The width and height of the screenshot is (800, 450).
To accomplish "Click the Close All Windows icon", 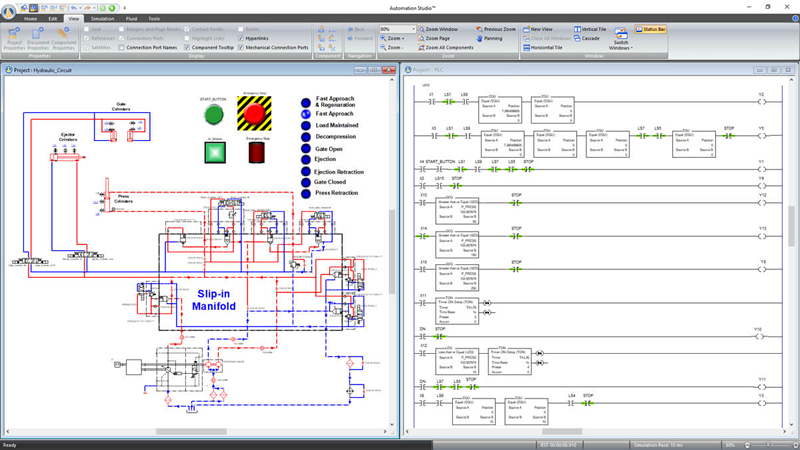I will click(x=527, y=38).
